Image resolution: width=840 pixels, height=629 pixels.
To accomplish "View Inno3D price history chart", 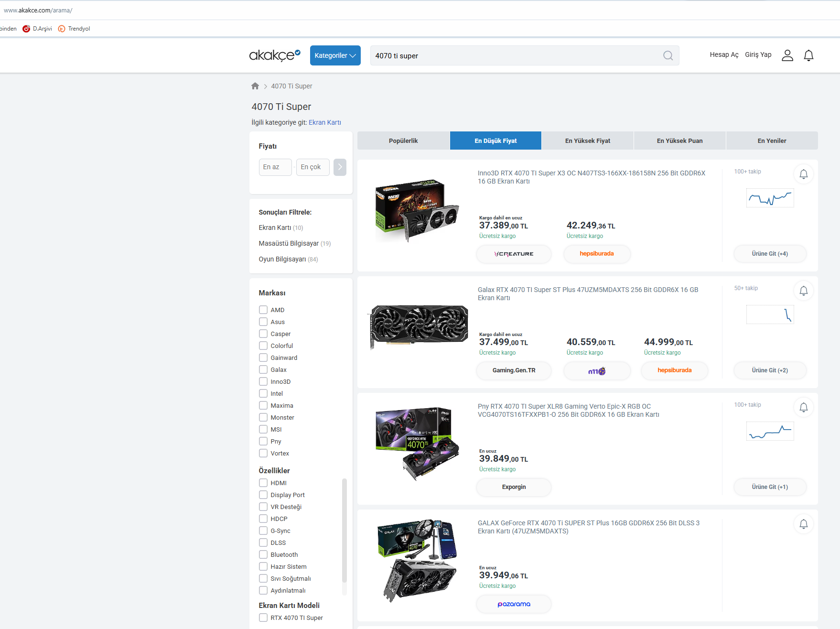I will pyautogui.click(x=770, y=198).
